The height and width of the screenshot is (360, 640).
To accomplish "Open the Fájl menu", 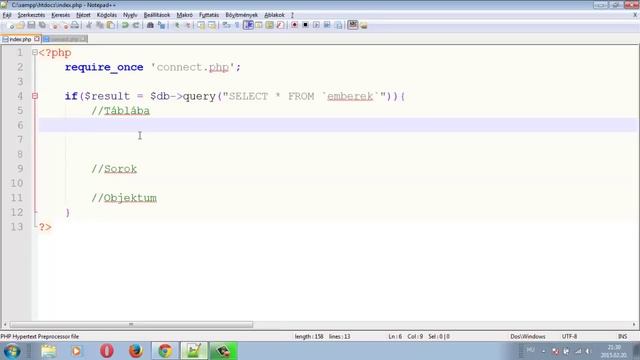I will pyautogui.click(x=7, y=15).
